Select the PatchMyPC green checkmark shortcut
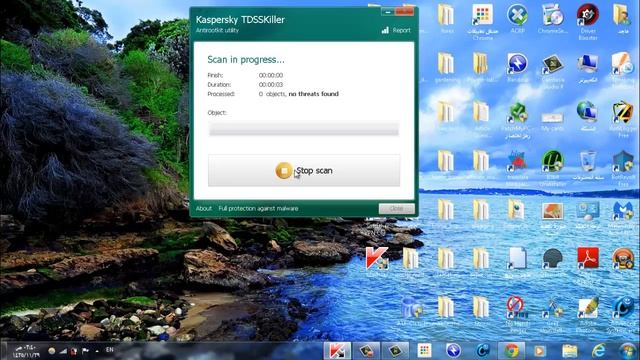Viewport: 640px width, 360px height. pyautogui.click(x=517, y=113)
